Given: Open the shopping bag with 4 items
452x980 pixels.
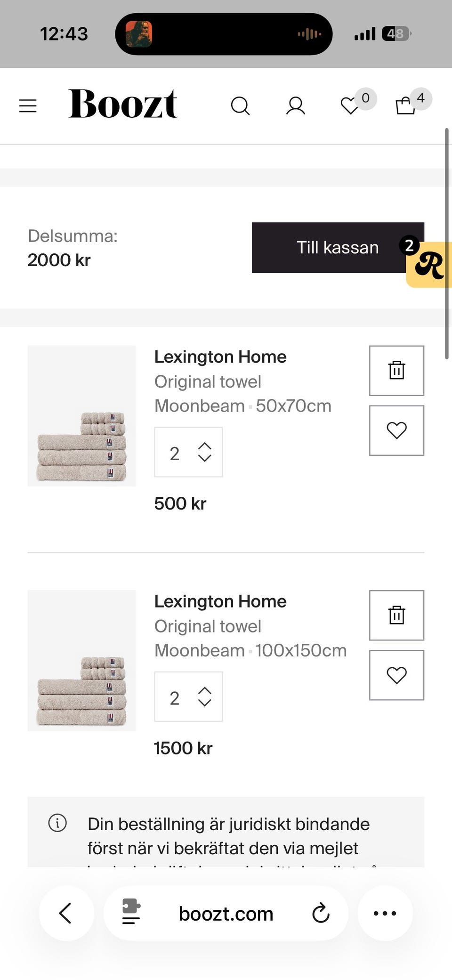Looking at the screenshot, I should [405, 105].
